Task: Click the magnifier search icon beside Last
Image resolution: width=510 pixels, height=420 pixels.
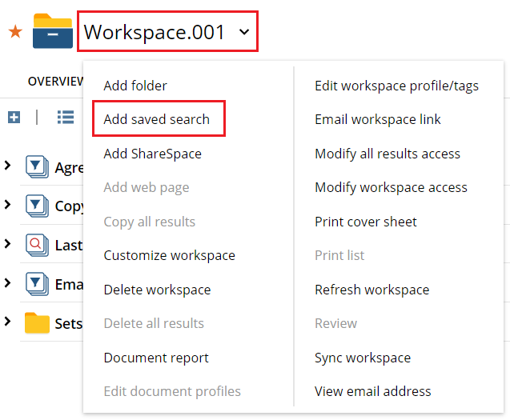Action: click(x=37, y=245)
